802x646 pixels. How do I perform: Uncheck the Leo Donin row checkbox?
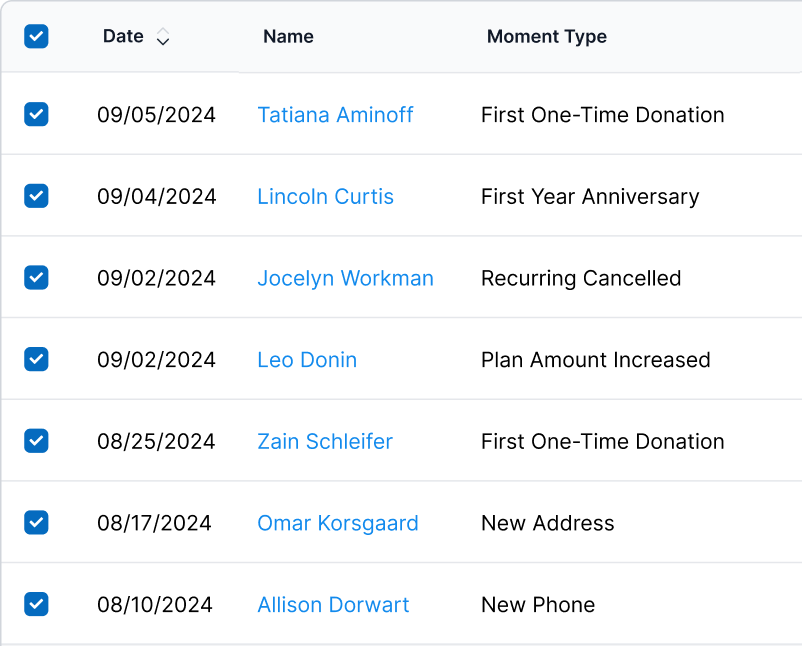[36, 359]
